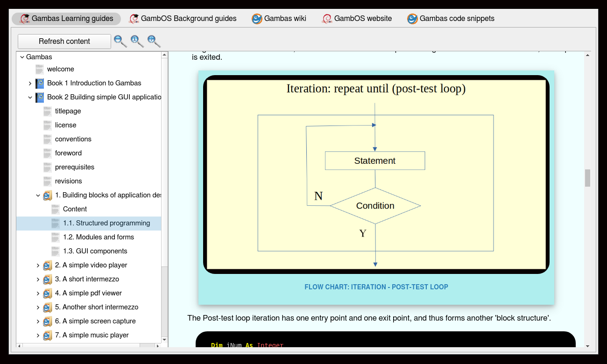Click the icon for A simple music player

[x=47, y=336]
